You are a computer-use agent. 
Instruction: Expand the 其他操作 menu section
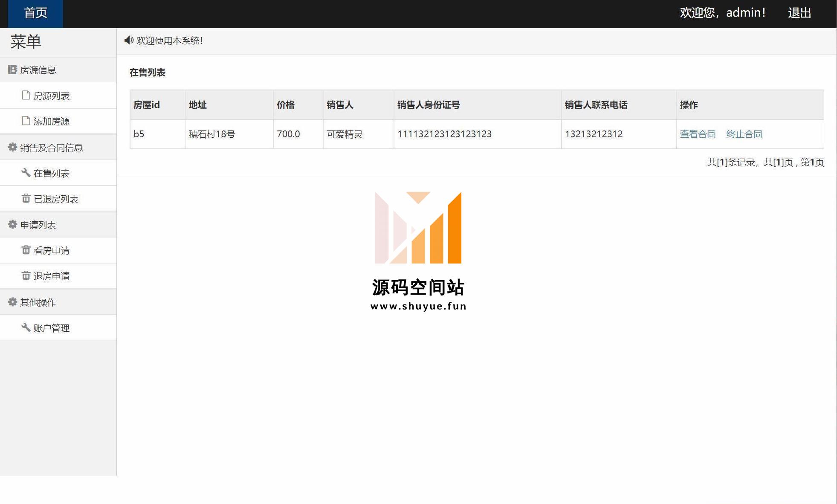[x=58, y=302]
